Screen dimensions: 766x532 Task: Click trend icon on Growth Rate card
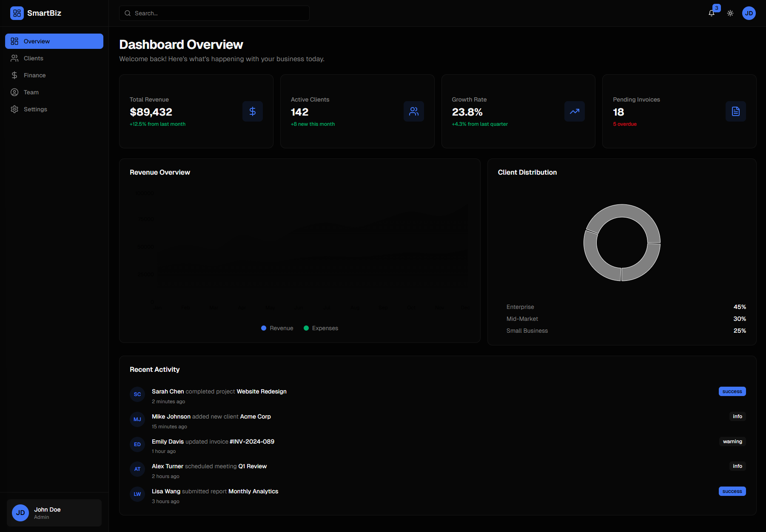(575, 111)
